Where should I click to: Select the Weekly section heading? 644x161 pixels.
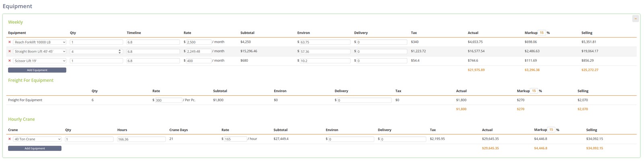[x=15, y=22]
